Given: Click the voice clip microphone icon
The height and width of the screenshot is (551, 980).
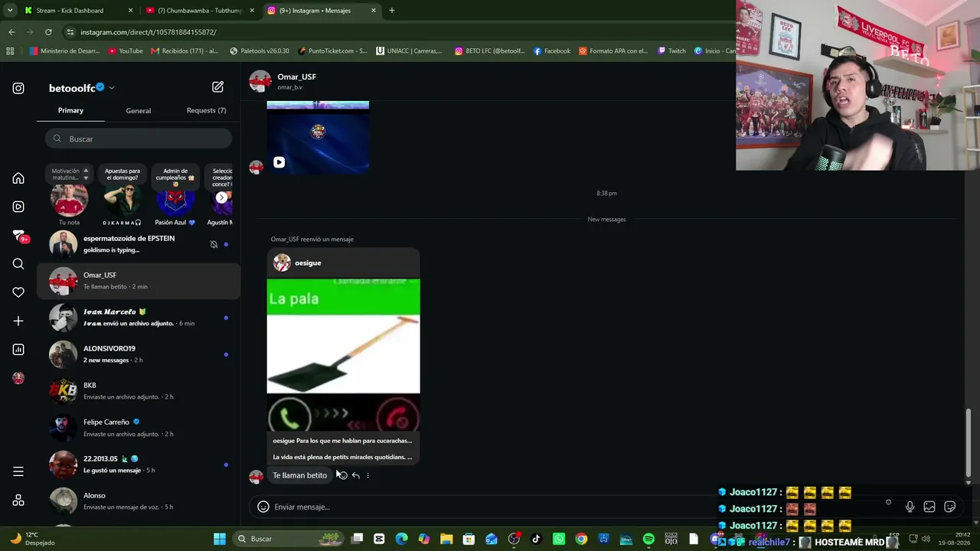Looking at the screenshot, I should [910, 507].
